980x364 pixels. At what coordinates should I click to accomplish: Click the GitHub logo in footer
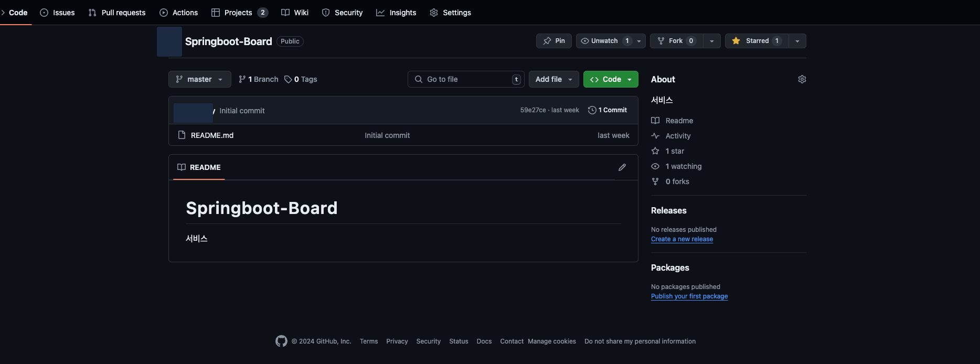coord(281,341)
